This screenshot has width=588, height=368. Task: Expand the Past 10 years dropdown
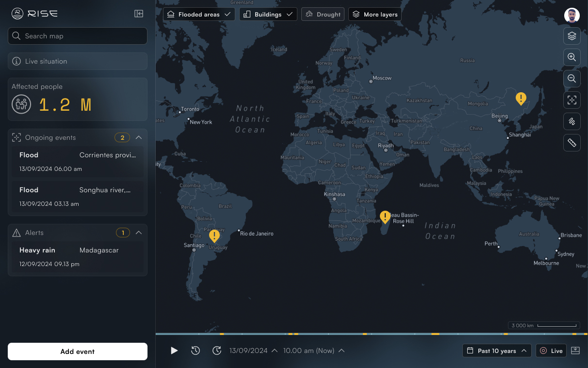(x=496, y=350)
